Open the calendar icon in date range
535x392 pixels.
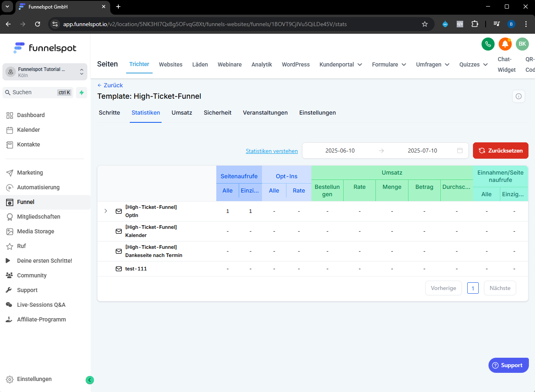point(460,151)
